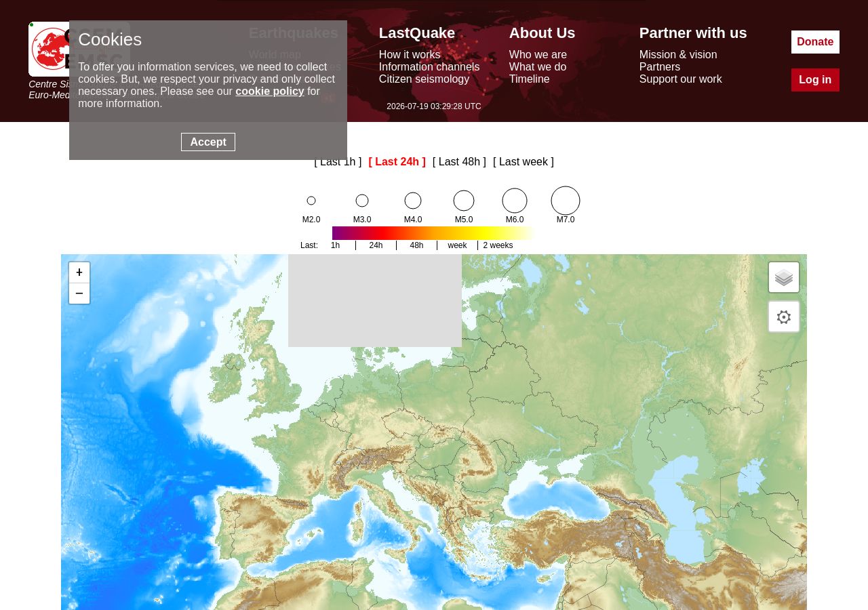Accept the cookies notice

coord(208,142)
